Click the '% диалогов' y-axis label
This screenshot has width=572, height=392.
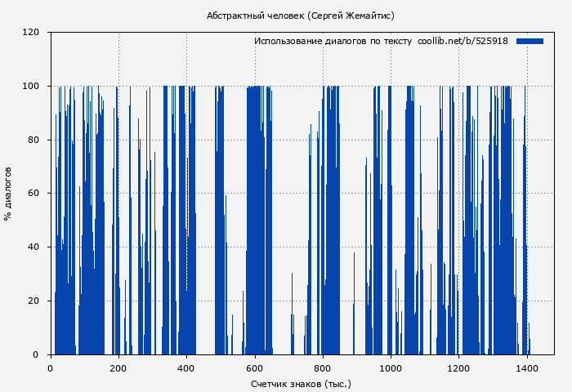click(8, 194)
